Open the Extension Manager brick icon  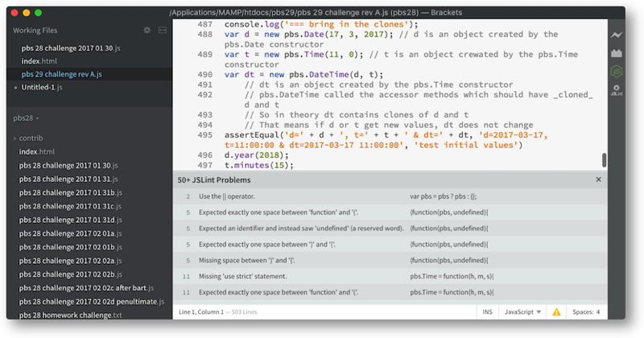pos(617,54)
